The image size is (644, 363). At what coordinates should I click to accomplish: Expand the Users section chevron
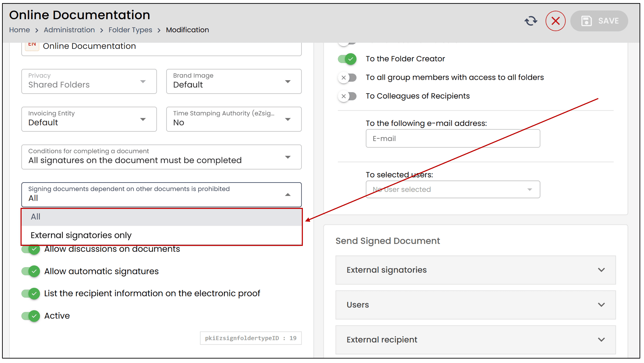click(x=601, y=305)
